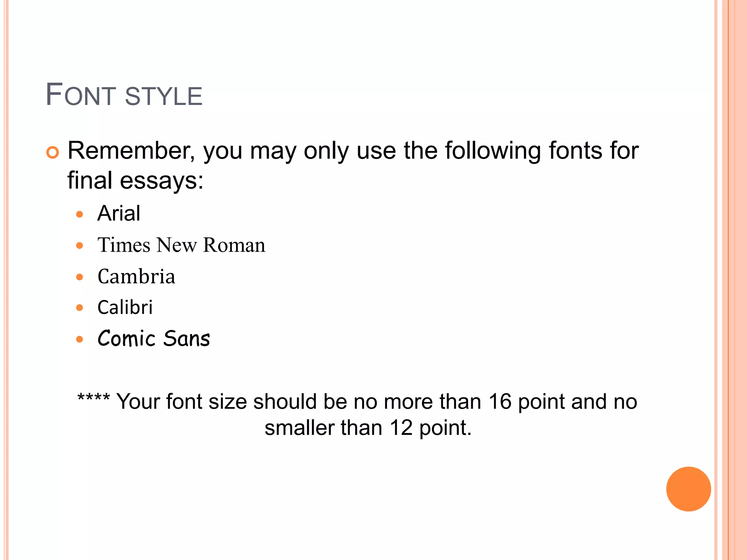The image size is (747, 560).
Task: Click the bullet beside Times New Roman
Action: 80,245
